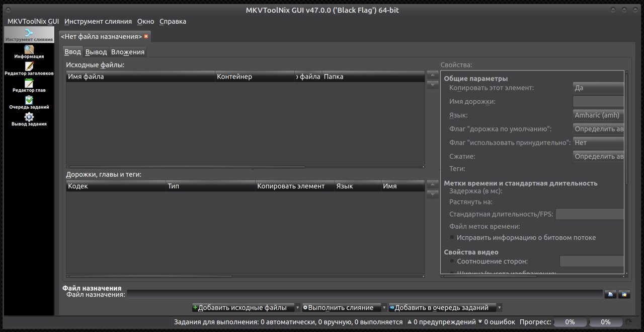Browse for destination file with first icon
This screenshot has width=644, height=332.
[x=611, y=294]
